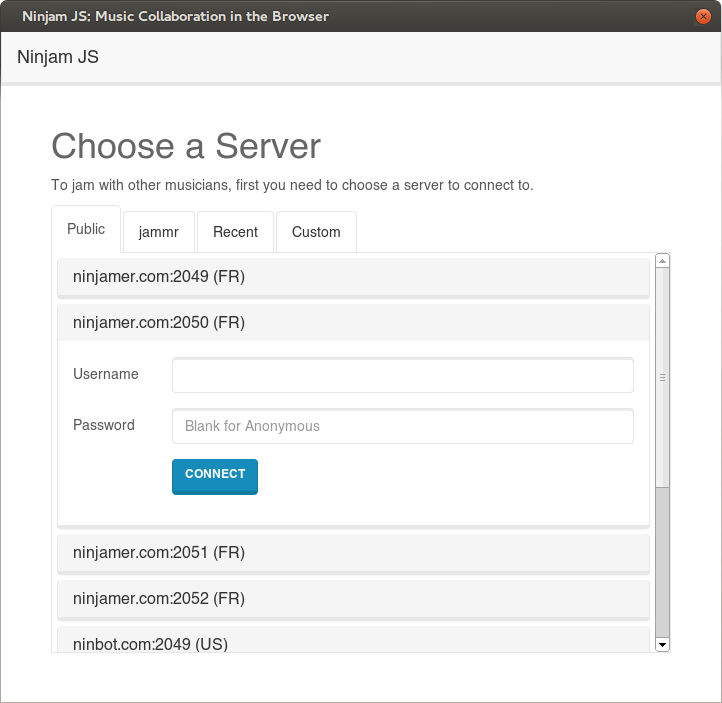
Task: Close the Ninjam JS window
Action: coord(703,17)
